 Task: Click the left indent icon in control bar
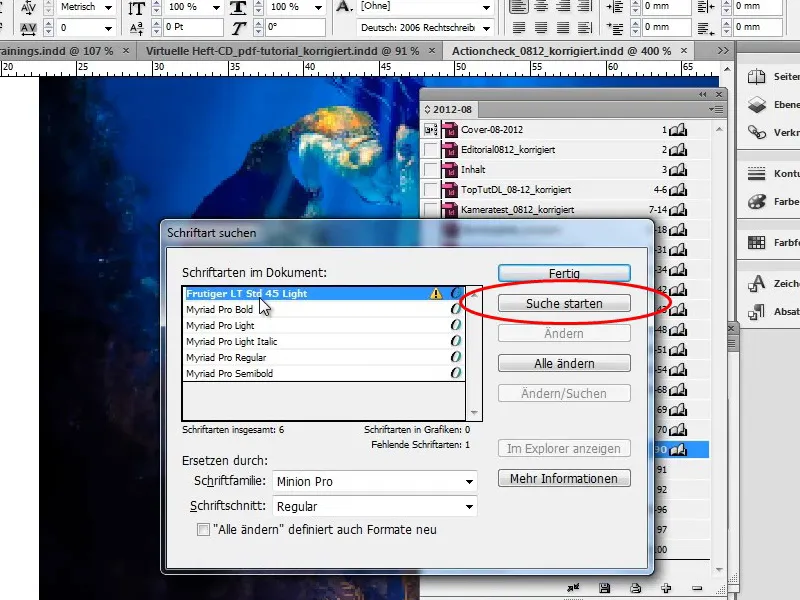point(614,7)
